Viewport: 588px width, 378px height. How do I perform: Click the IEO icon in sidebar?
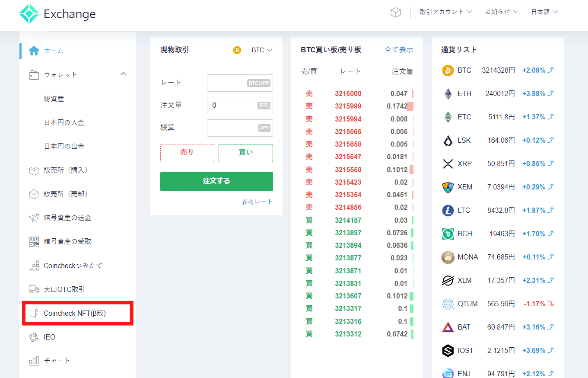click(34, 337)
